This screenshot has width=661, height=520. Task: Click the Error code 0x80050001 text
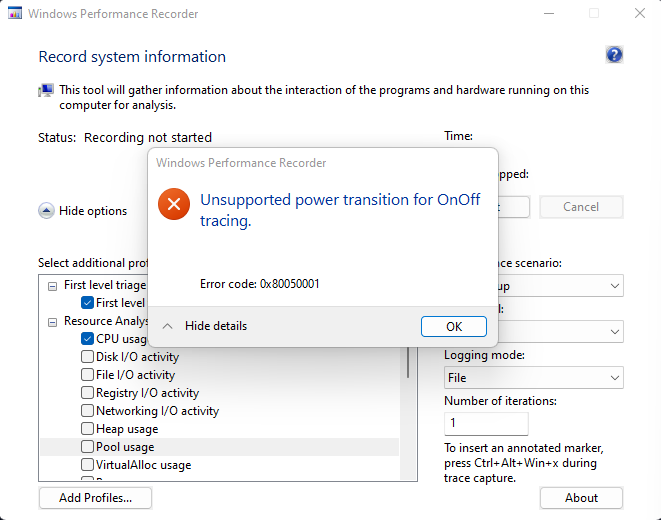click(260, 284)
